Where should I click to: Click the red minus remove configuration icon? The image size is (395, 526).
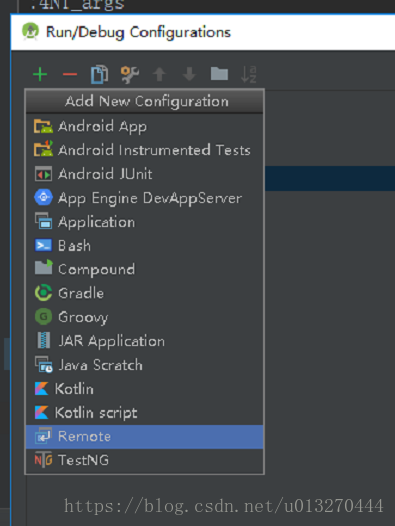tap(70, 74)
